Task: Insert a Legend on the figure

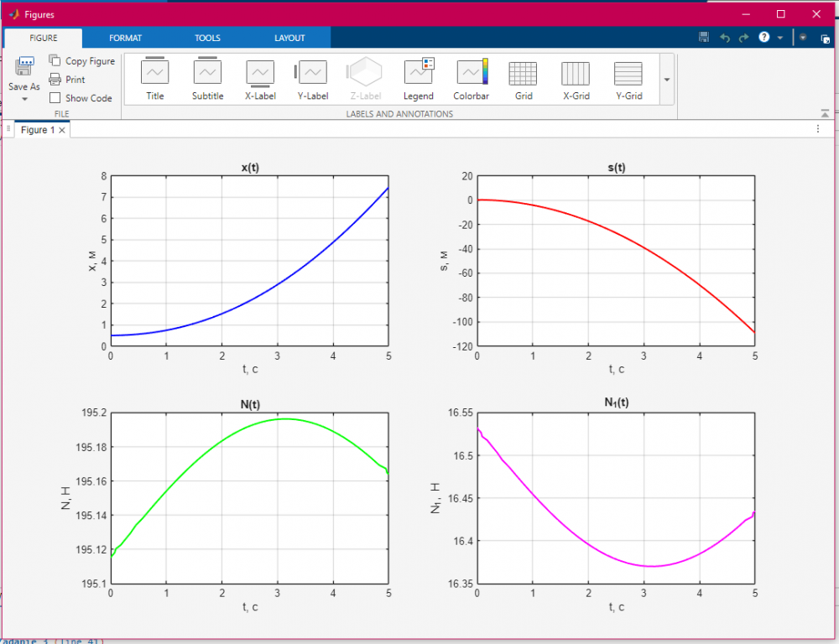Action: 419,79
